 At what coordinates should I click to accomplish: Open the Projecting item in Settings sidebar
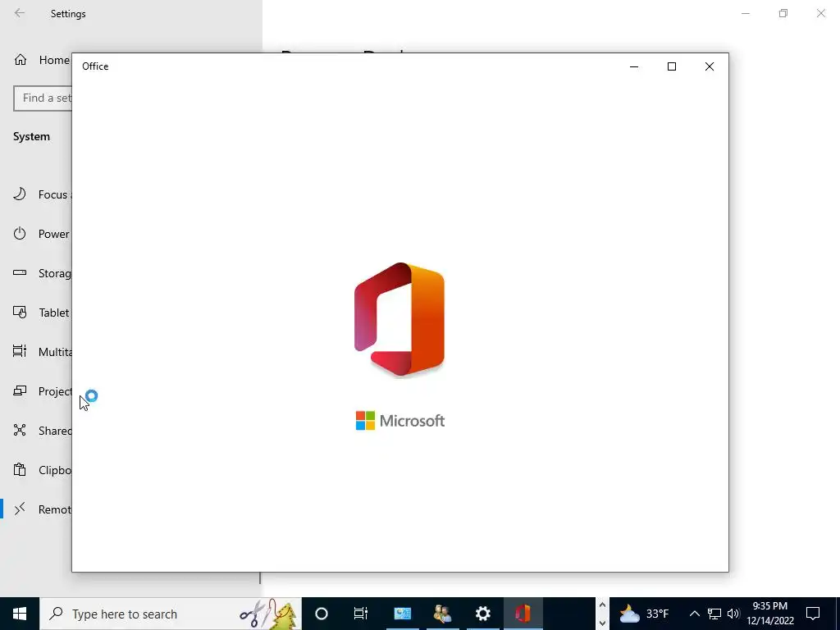42,391
